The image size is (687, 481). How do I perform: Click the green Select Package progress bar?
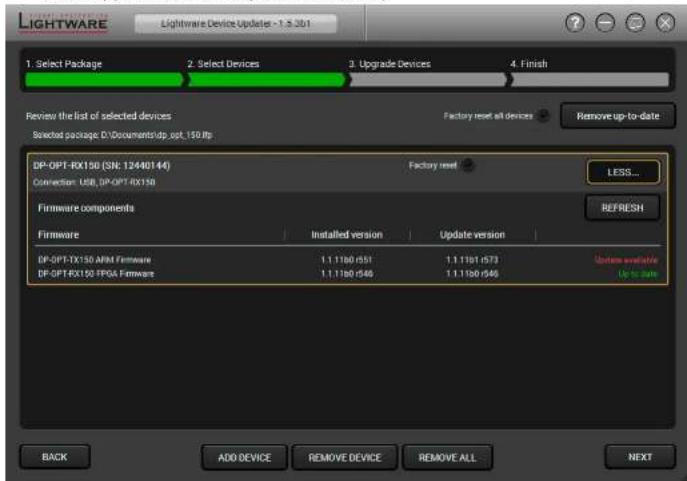point(104,80)
